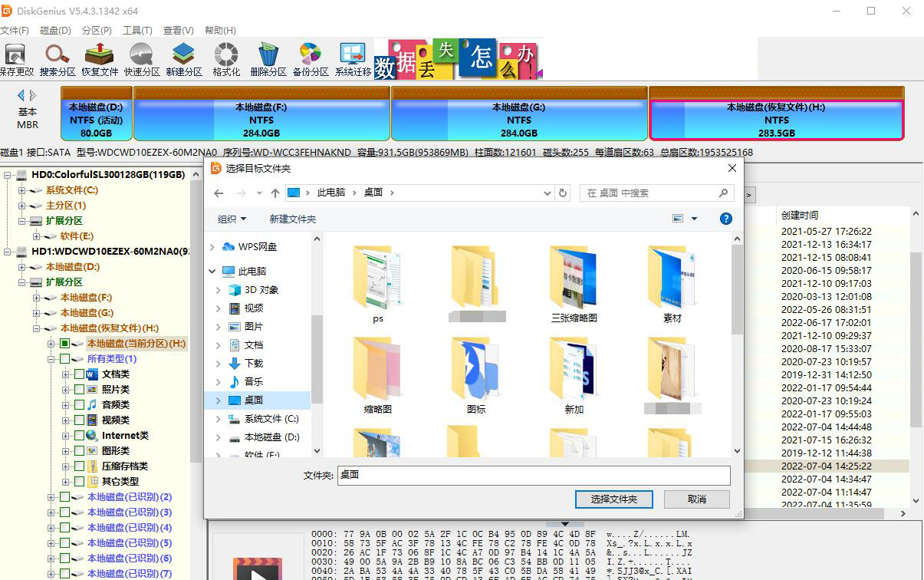Click 此电脑 in the address breadcrumb

(331, 193)
